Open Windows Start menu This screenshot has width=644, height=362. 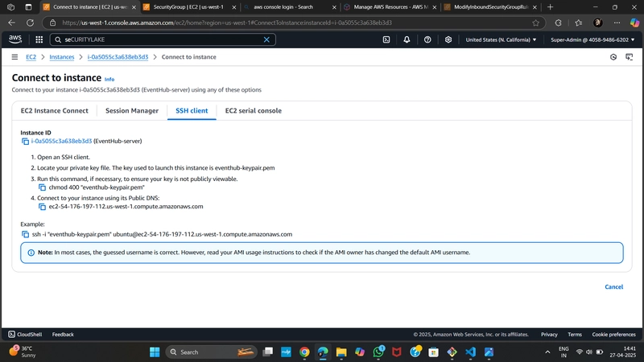(x=155, y=352)
